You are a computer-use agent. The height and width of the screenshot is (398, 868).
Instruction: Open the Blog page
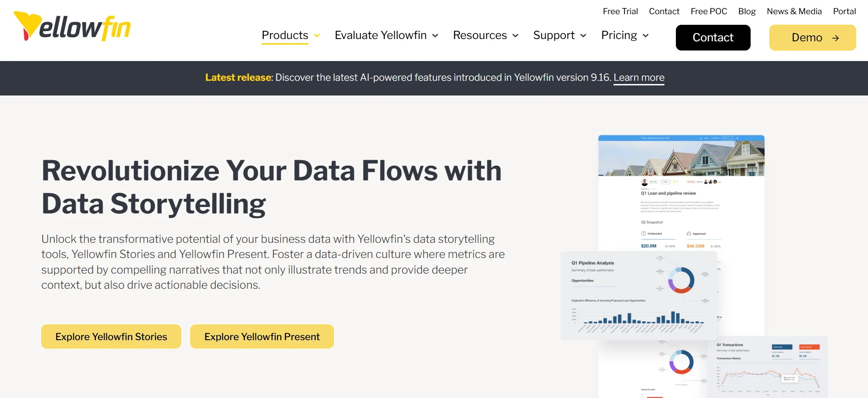(746, 11)
